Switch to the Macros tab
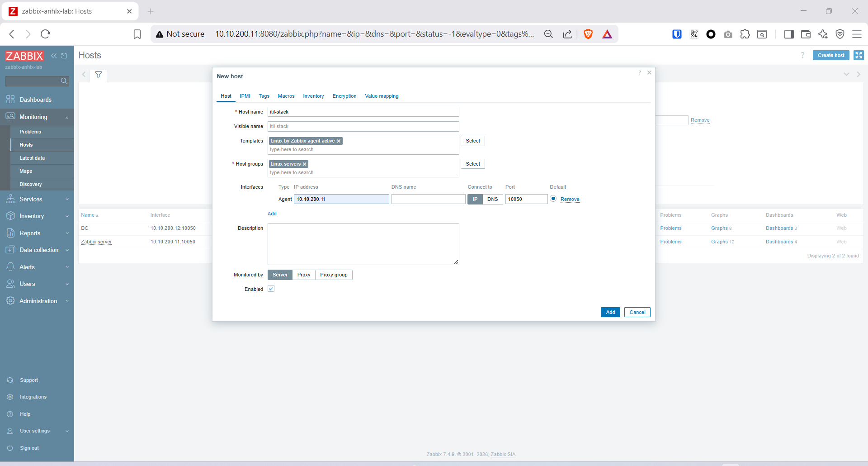This screenshot has height=466, width=868. (x=286, y=96)
